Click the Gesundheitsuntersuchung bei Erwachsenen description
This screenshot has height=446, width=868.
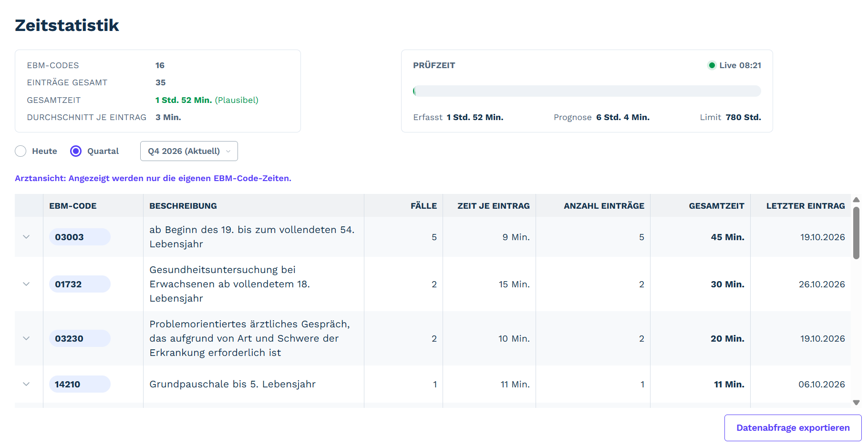coord(230,284)
